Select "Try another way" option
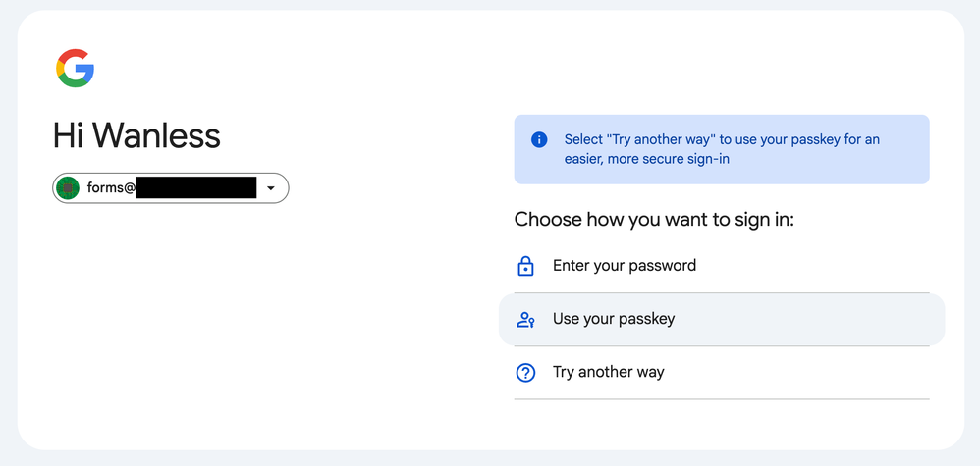This screenshot has width=980, height=466. coord(608,372)
